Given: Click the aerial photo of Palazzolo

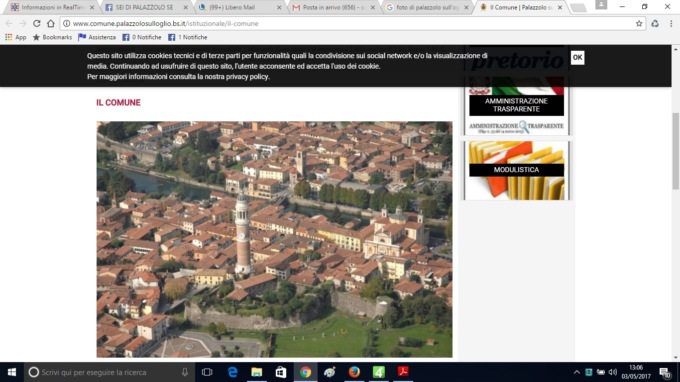Looking at the screenshot, I should (274, 239).
